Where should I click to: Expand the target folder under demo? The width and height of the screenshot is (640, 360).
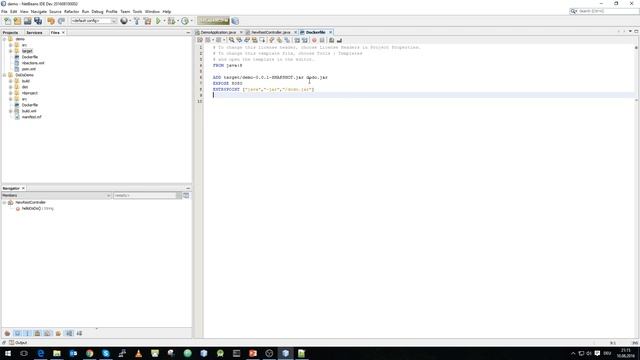click(11, 51)
